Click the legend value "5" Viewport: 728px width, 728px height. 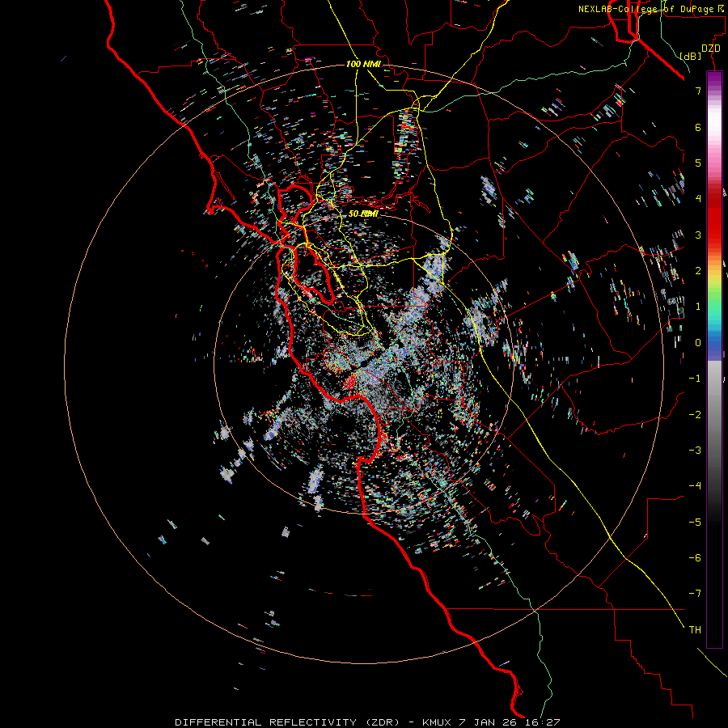pyautogui.click(x=698, y=163)
